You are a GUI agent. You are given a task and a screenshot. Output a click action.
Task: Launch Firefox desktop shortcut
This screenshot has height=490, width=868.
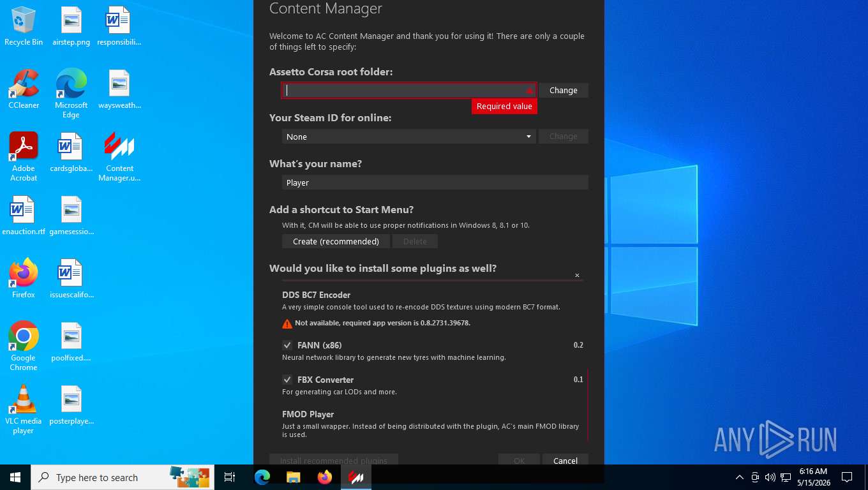point(23,279)
